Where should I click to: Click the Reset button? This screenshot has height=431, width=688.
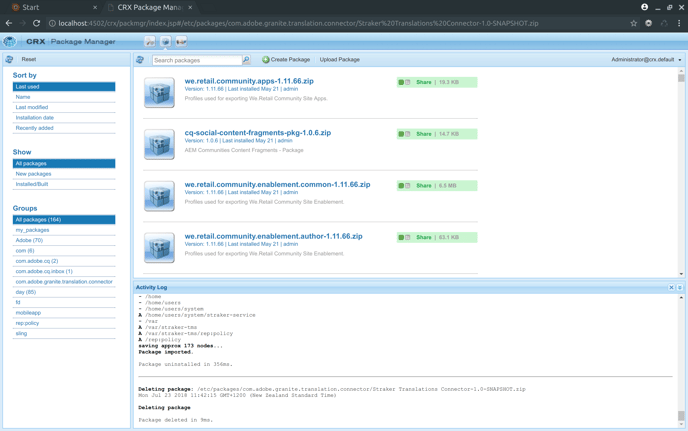[x=29, y=59]
